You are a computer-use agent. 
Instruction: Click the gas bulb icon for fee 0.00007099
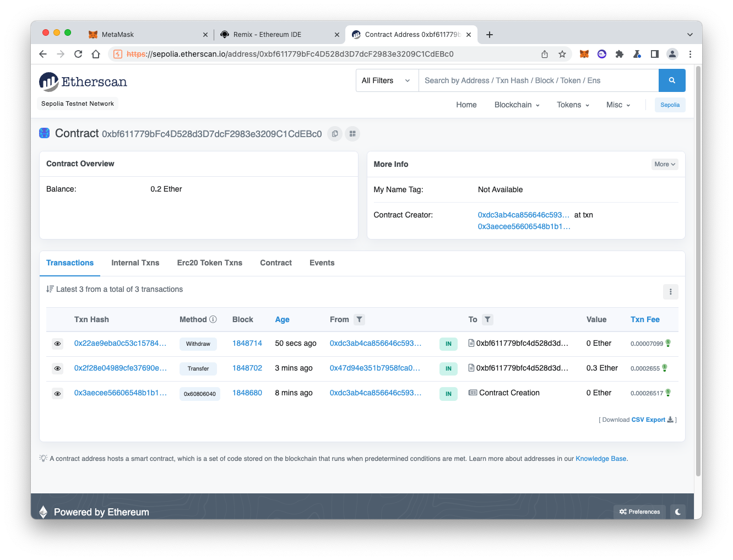click(x=668, y=343)
